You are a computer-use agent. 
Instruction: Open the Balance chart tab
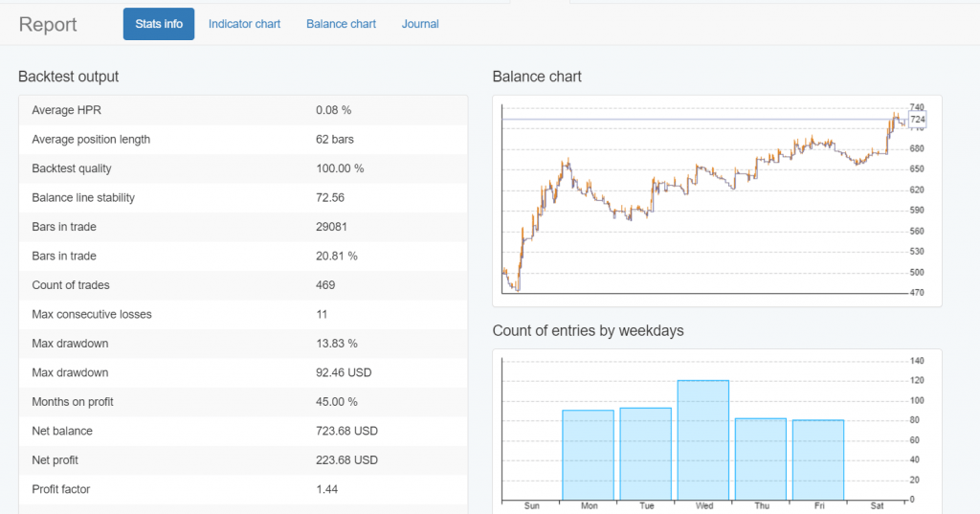[341, 24]
